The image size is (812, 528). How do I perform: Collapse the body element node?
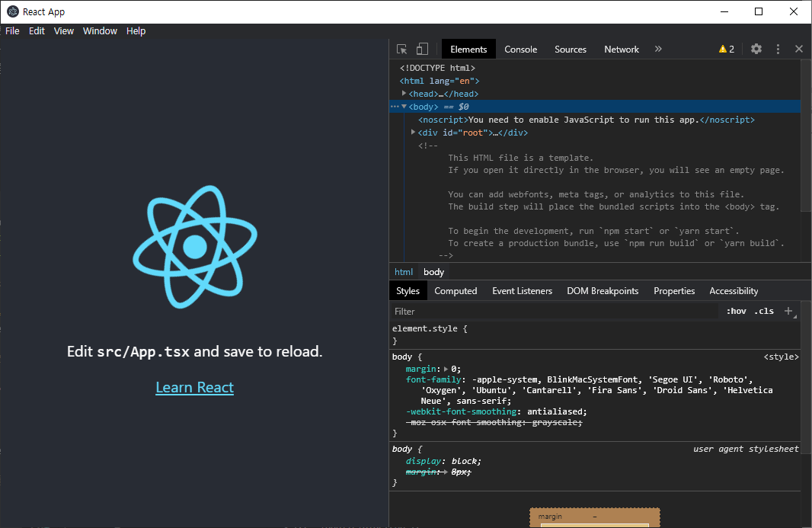click(x=404, y=106)
